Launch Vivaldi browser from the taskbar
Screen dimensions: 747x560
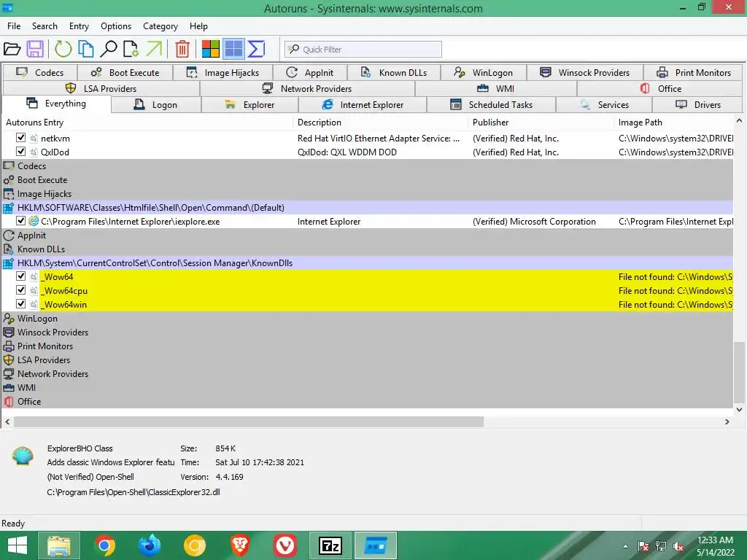[x=285, y=545]
